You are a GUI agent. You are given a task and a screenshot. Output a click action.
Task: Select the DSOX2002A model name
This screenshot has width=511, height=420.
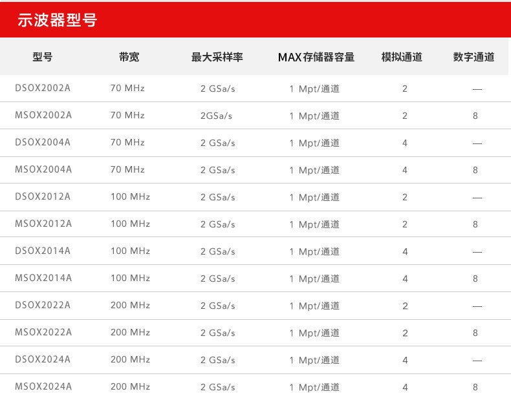(x=43, y=88)
